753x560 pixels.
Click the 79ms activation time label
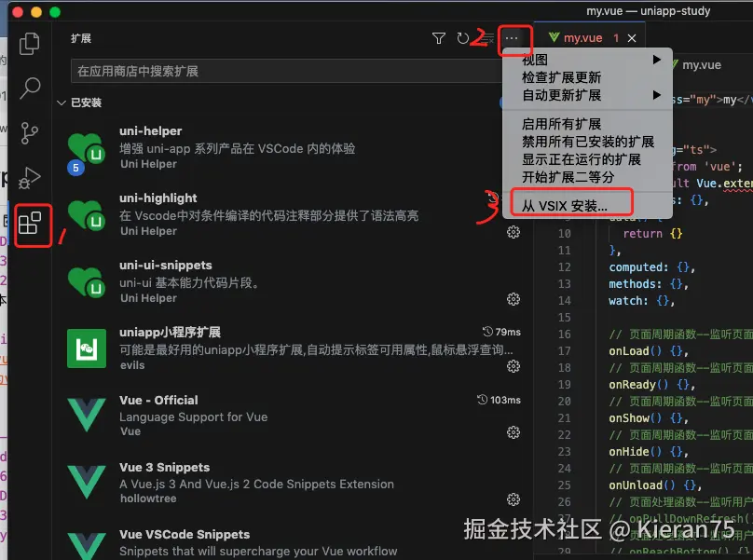[501, 332]
